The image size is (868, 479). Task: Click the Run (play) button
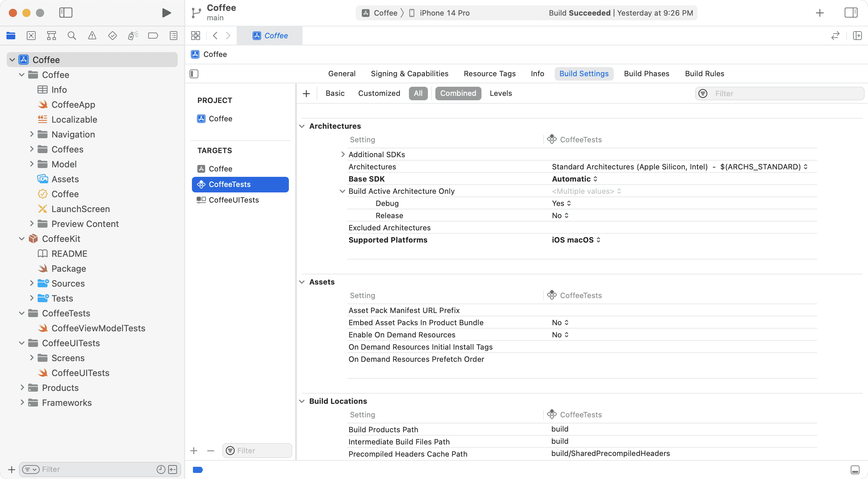click(166, 13)
